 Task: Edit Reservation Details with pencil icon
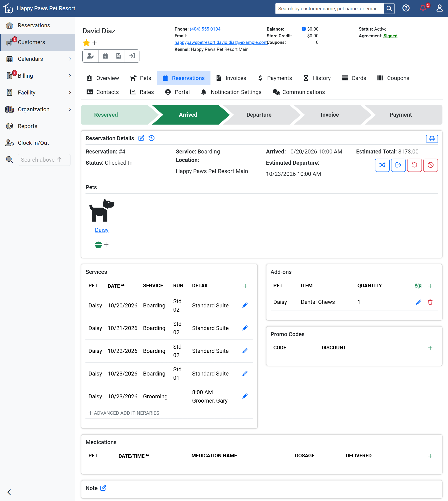click(141, 138)
